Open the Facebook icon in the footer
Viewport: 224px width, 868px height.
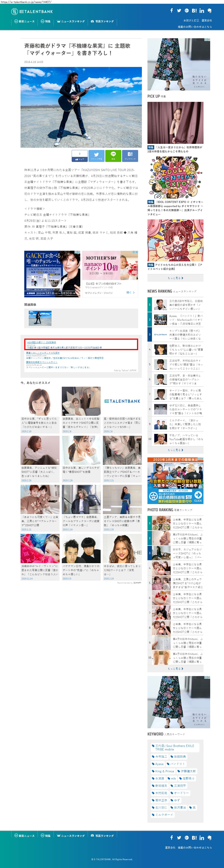click(x=171, y=838)
